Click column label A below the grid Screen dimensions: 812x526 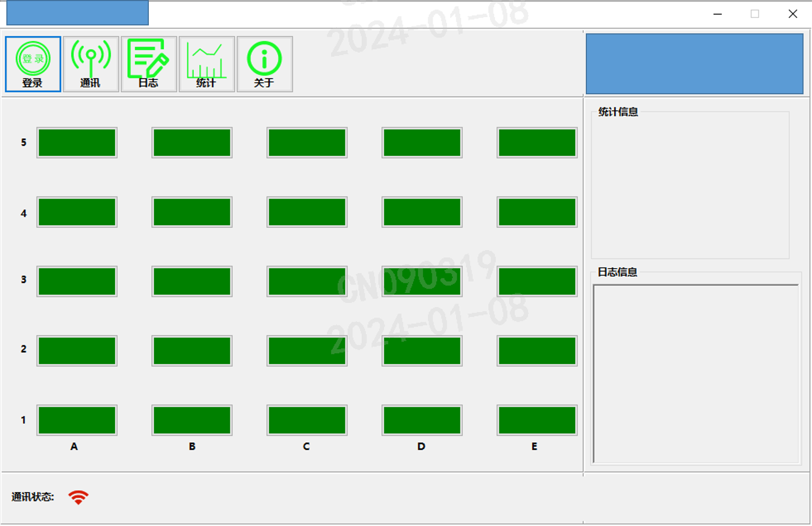74,447
